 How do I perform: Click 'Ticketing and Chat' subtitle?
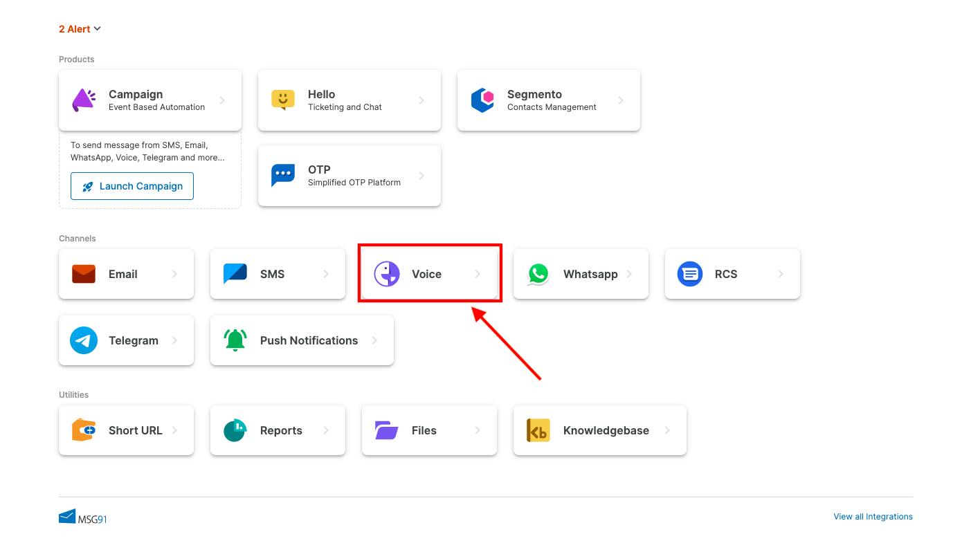(345, 107)
